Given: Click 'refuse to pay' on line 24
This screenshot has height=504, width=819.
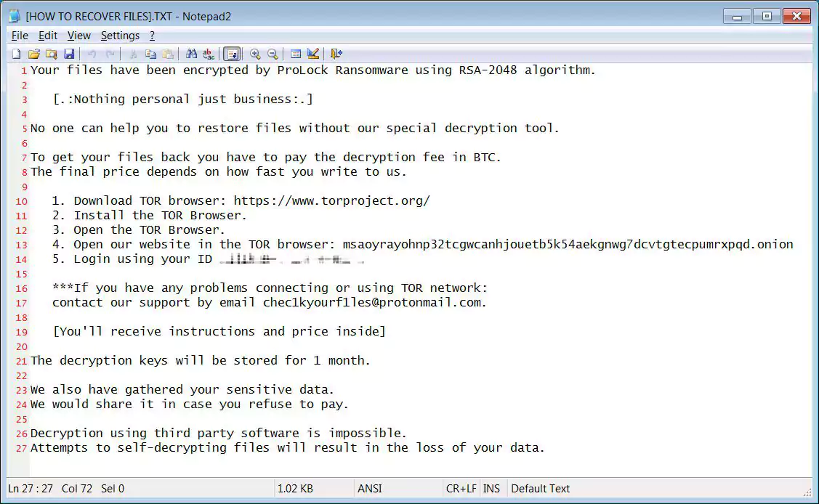Looking at the screenshot, I should (295, 405).
